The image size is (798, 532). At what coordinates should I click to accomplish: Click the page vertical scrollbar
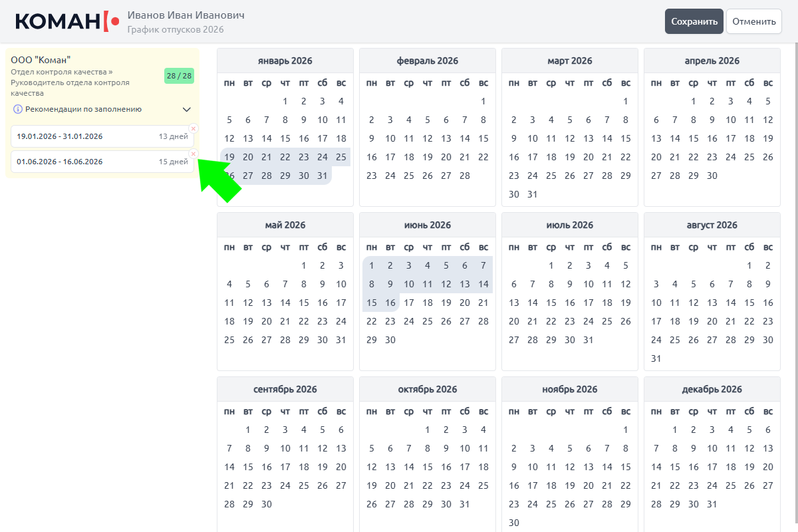click(x=793, y=266)
